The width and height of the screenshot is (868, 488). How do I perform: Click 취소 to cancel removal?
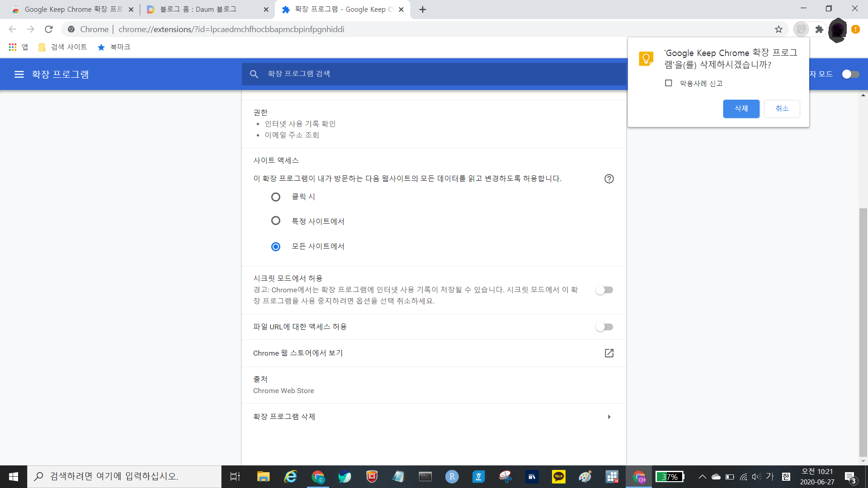tap(782, 109)
